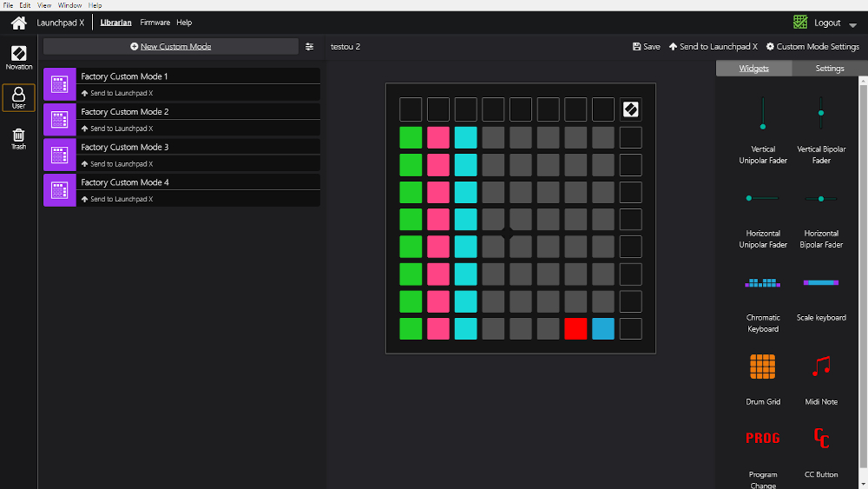Open the Trash sidebar section
The image size is (868, 489).
point(19,138)
